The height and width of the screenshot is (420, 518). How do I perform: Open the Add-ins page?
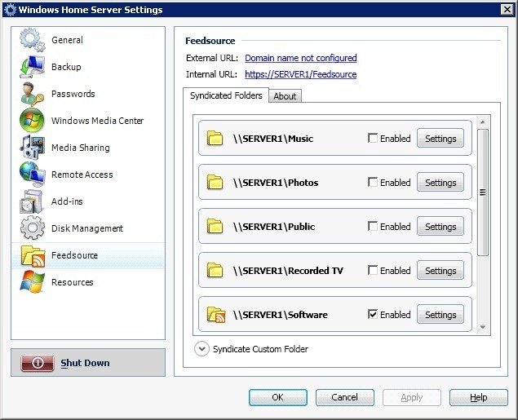88,201
